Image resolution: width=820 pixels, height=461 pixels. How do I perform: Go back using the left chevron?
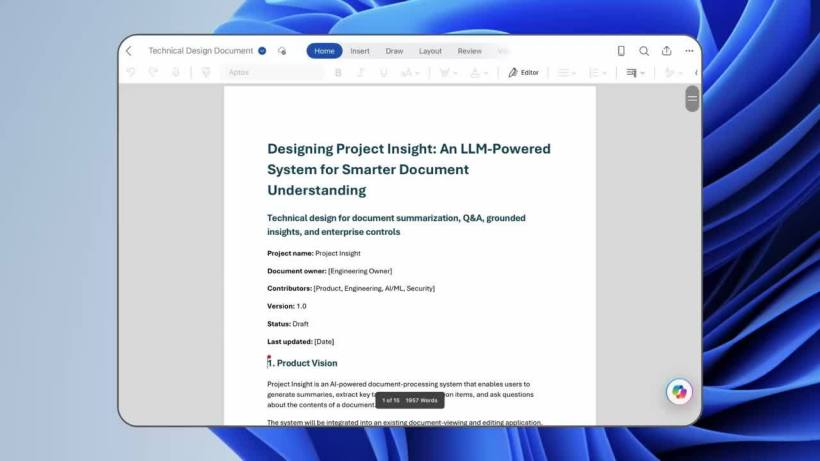tap(129, 51)
